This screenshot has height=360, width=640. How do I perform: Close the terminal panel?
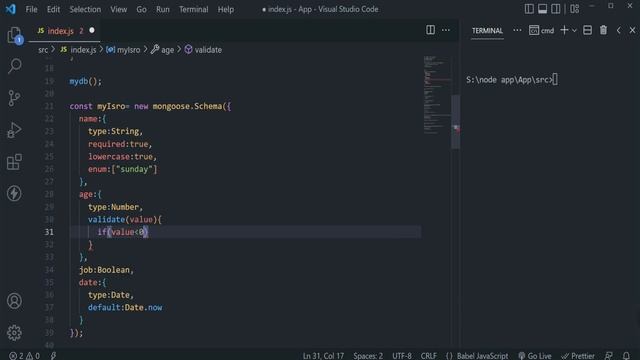pos(632,30)
